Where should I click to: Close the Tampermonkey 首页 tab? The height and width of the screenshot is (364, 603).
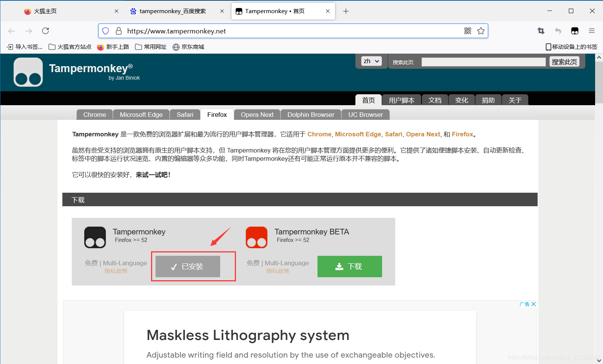[328, 11]
